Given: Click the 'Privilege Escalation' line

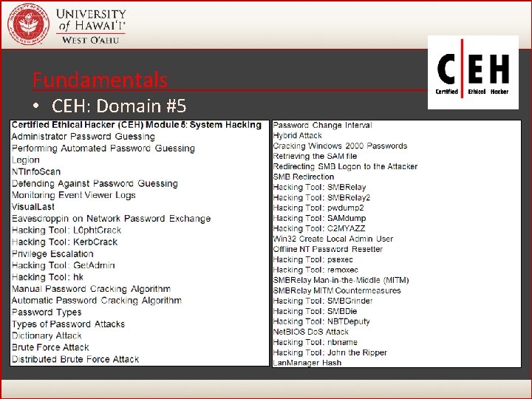Looking at the screenshot, I should pyautogui.click(x=52, y=253).
